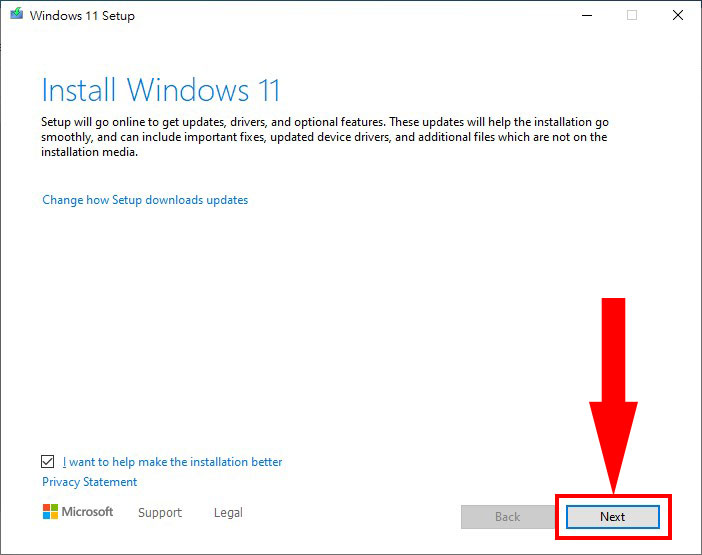Click the greyed-out Back button
The image size is (702, 555).
tap(508, 517)
